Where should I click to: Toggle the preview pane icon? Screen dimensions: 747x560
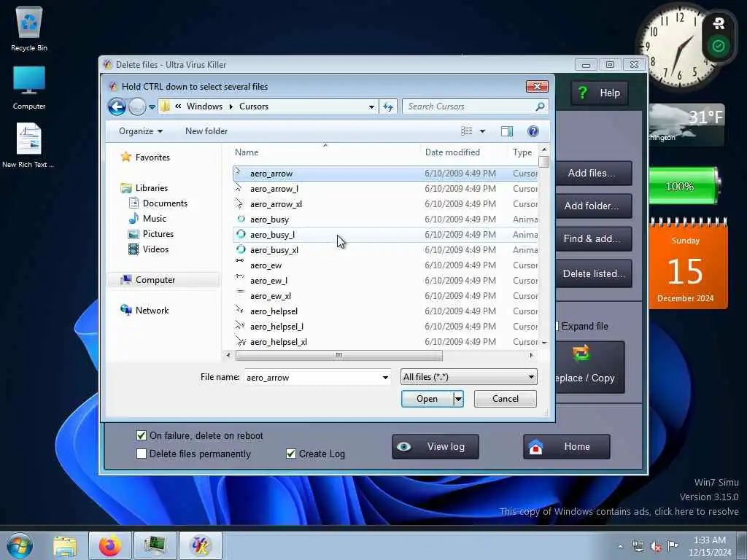click(x=507, y=131)
